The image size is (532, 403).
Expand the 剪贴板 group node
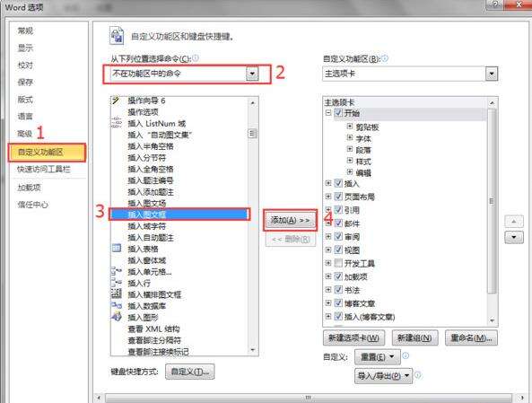coord(350,127)
